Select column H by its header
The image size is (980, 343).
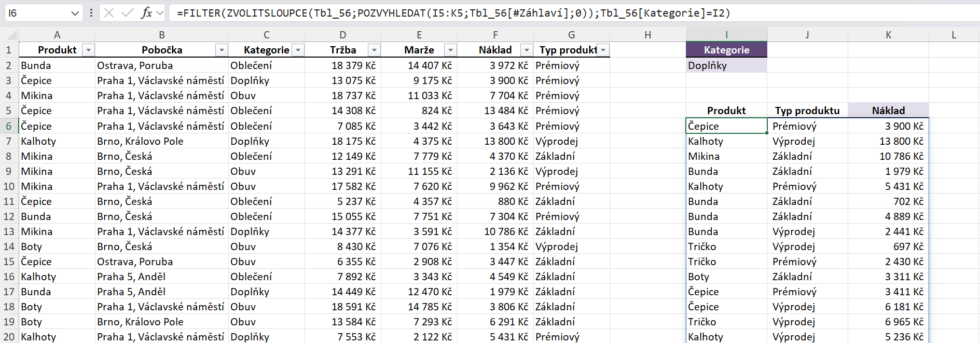pos(647,35)
